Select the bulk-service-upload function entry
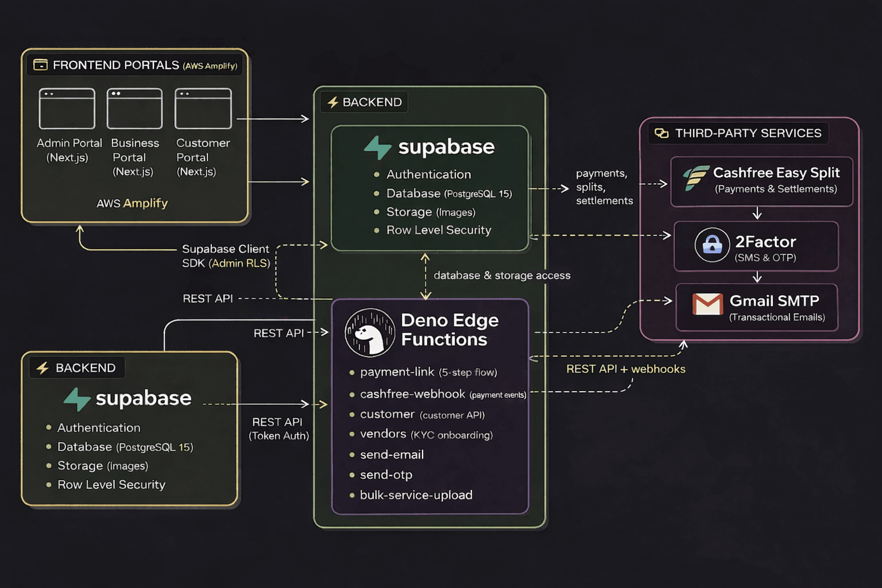The image size is (882, 588). coord(416,495)
